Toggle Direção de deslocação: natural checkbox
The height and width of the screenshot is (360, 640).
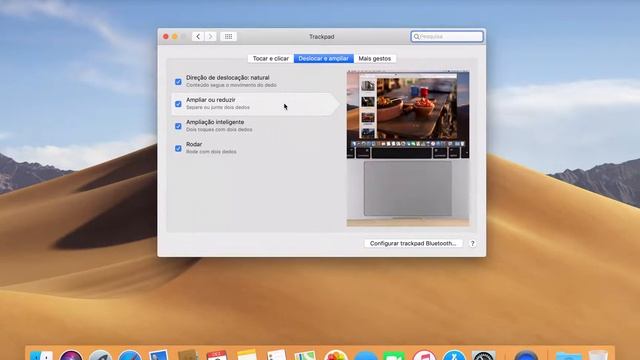[178, 82]
